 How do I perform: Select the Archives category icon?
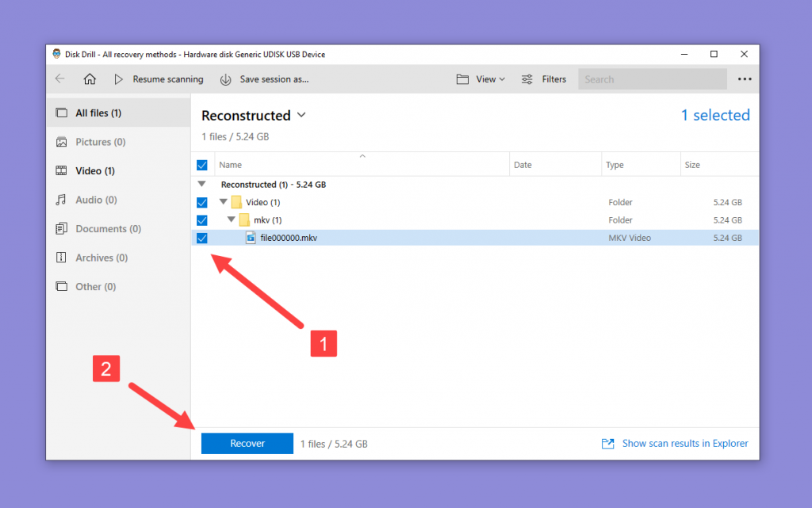click(x=60, y=258)
